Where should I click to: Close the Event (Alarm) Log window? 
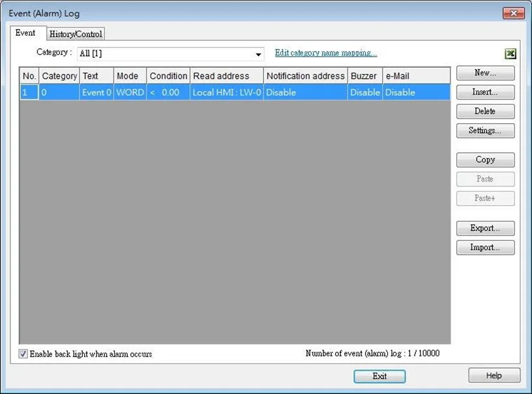point(514,13)
